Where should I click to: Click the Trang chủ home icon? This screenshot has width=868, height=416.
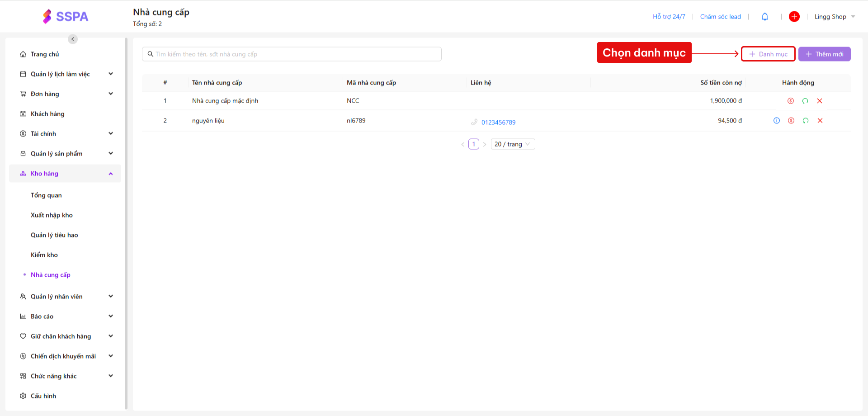(23, 54)
